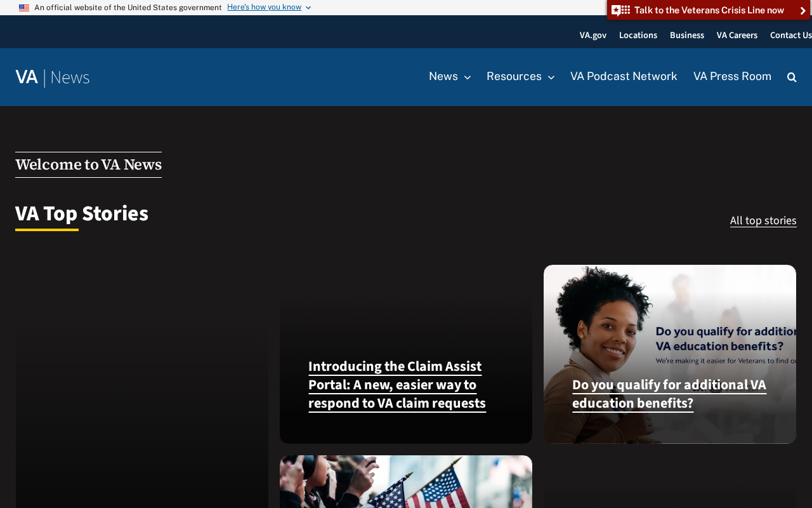Open the VA Careers link
This screenshot has height=508, width=812.
click(x=737, y=35)
